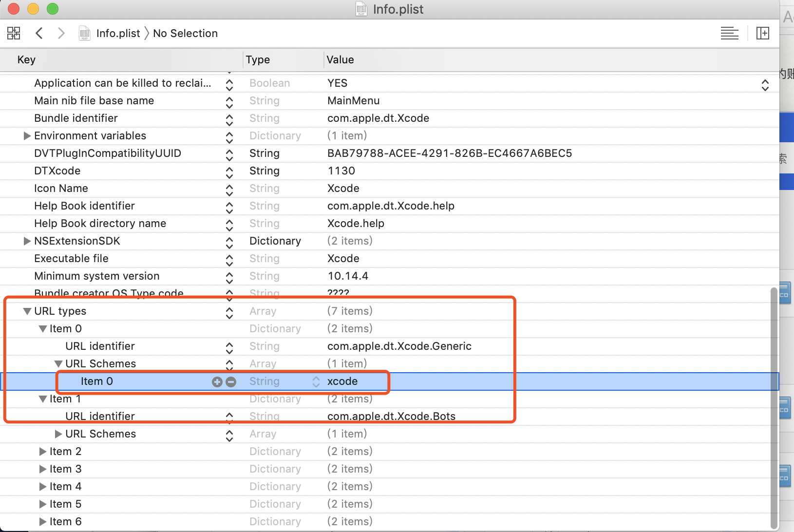This screenshot has width=794, height=532.
Task: Select value com.apple.dt.Xcode.Bots
Action: pos(391,416)
